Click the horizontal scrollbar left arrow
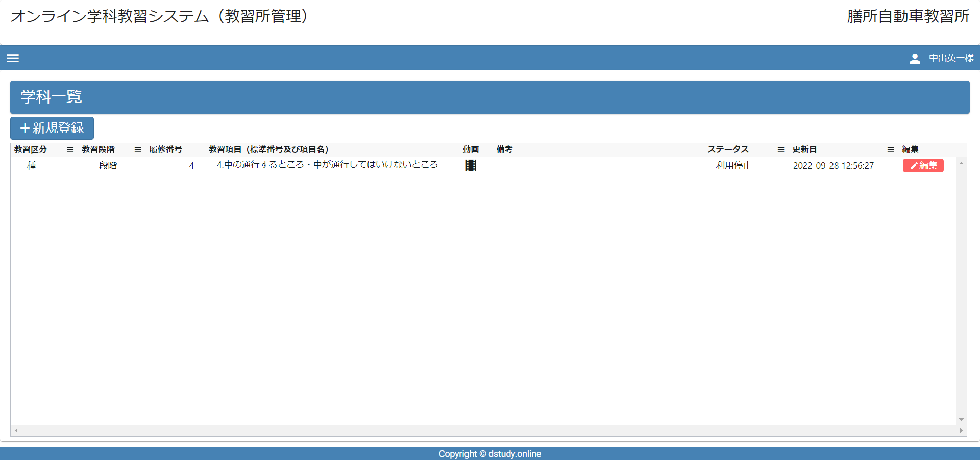The width and height of the screenshot is (980, 460). (x=16, y=431)
